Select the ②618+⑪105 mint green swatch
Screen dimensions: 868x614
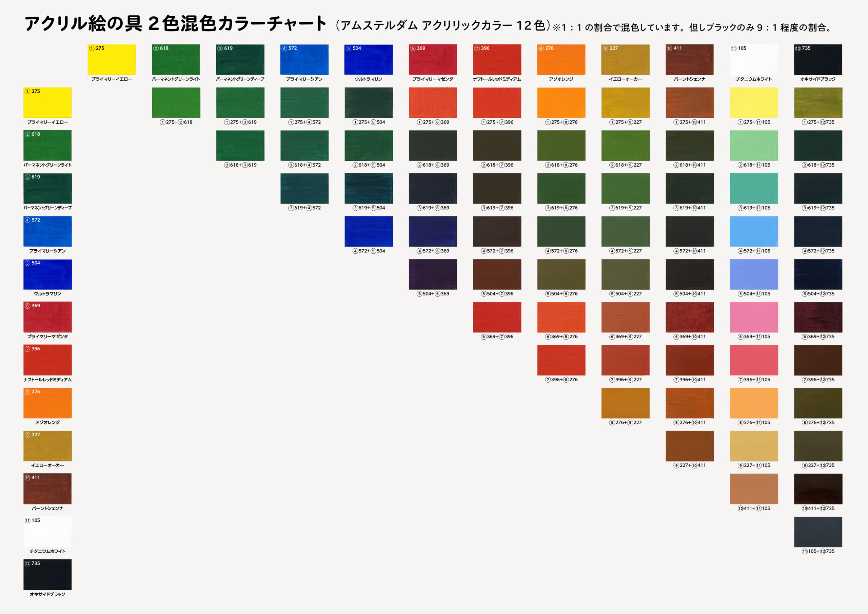[x=753, y=145]
